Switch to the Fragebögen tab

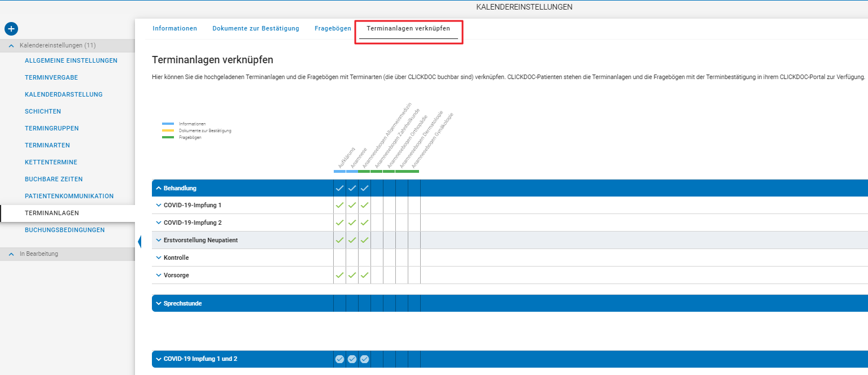pyautogui.click(x=333, y=28)
